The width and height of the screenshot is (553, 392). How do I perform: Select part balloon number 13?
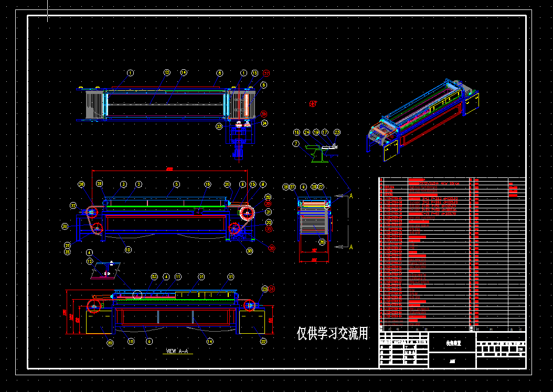coord(167,73)
